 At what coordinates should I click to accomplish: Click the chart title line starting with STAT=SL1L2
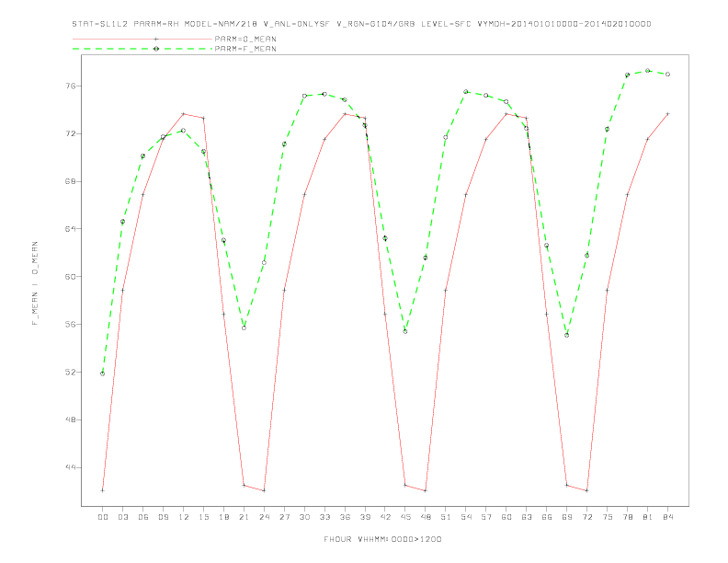[361, 24]
